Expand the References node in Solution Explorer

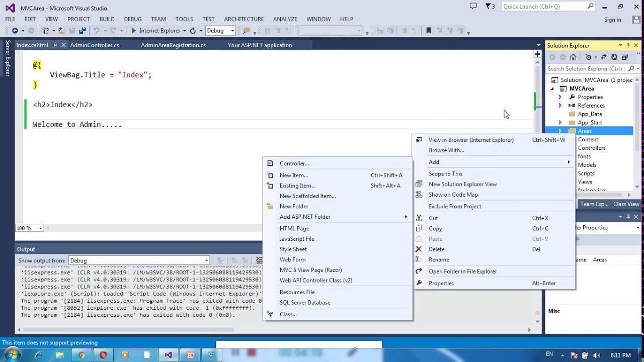coord(560,106)
